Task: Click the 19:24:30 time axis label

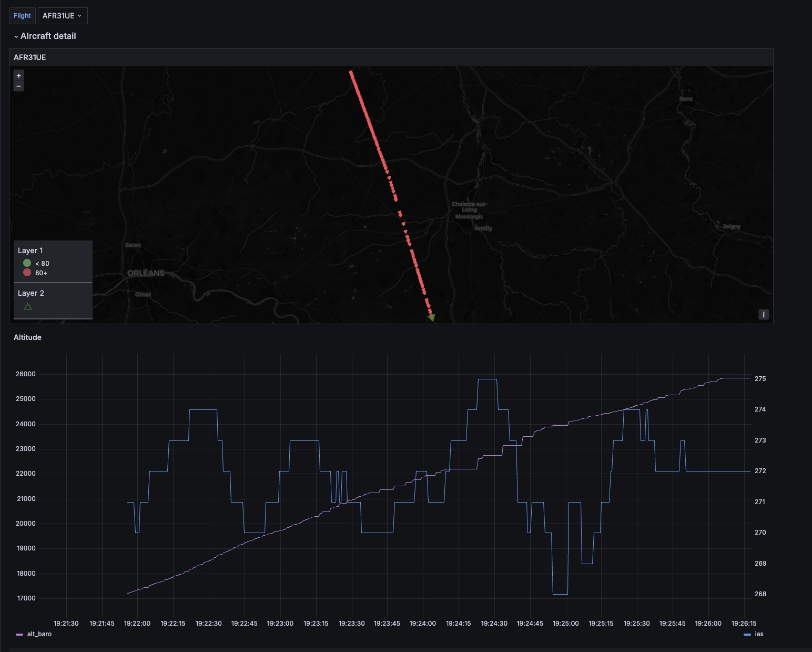Action: tap(494, 624)
